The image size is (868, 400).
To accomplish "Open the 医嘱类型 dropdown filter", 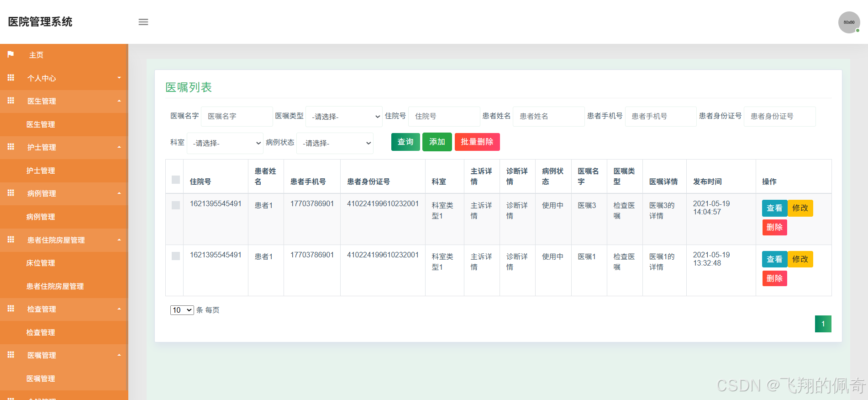I will tap(344, 117).
